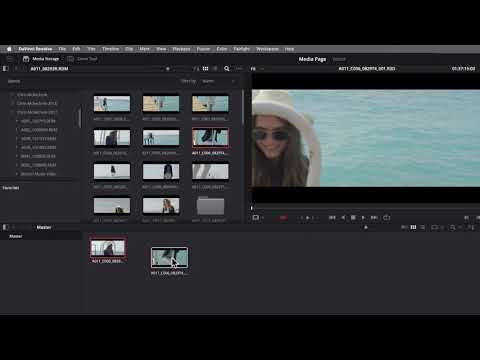480x360 pixels.
Task: Stop playback in the viewer
Action: click(x=353, y=218)
